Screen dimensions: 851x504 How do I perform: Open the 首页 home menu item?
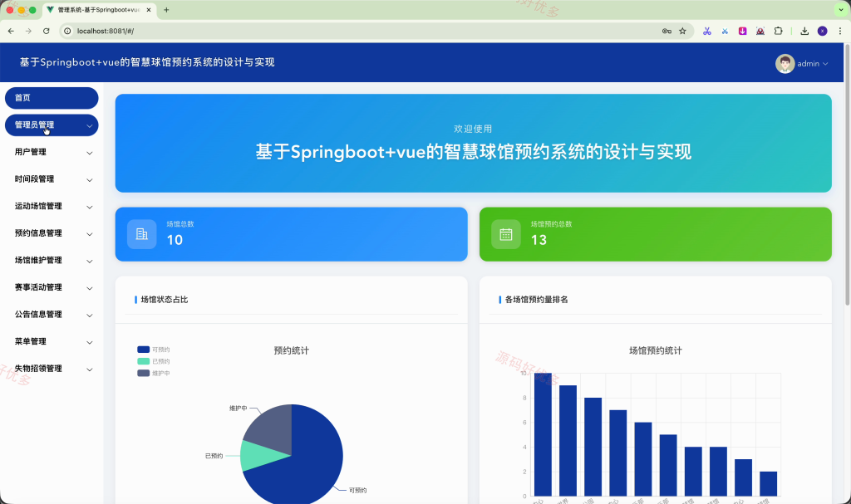pyautogui.click(x=52, y=98)
